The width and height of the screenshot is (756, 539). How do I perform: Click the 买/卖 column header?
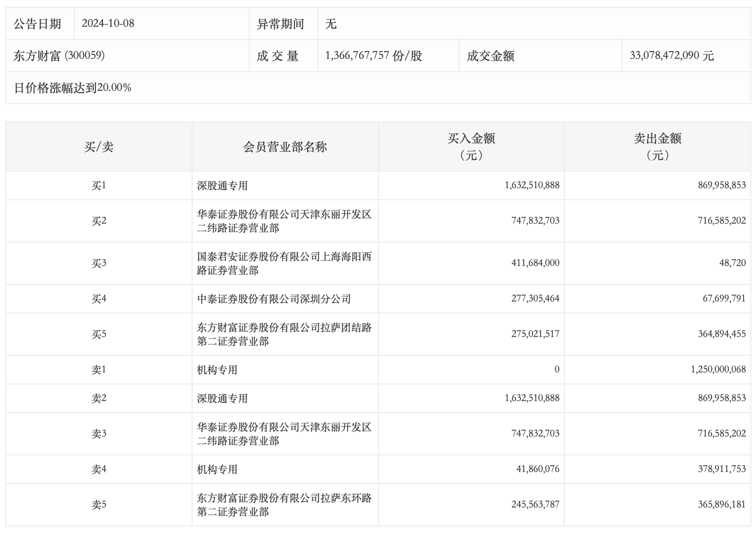point(99,147)
